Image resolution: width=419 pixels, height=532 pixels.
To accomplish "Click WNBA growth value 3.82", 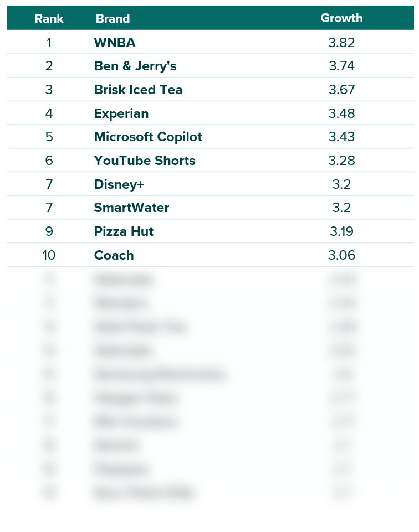I will point(341,43).
